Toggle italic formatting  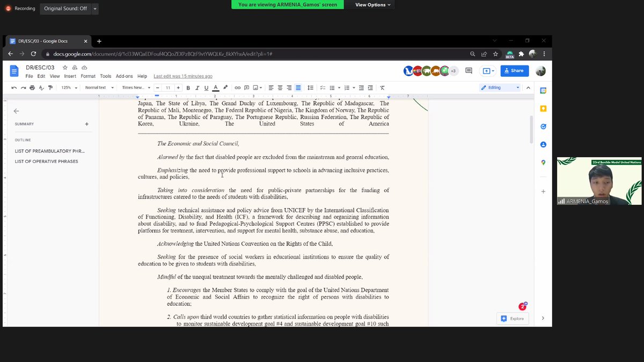[197, 87]
